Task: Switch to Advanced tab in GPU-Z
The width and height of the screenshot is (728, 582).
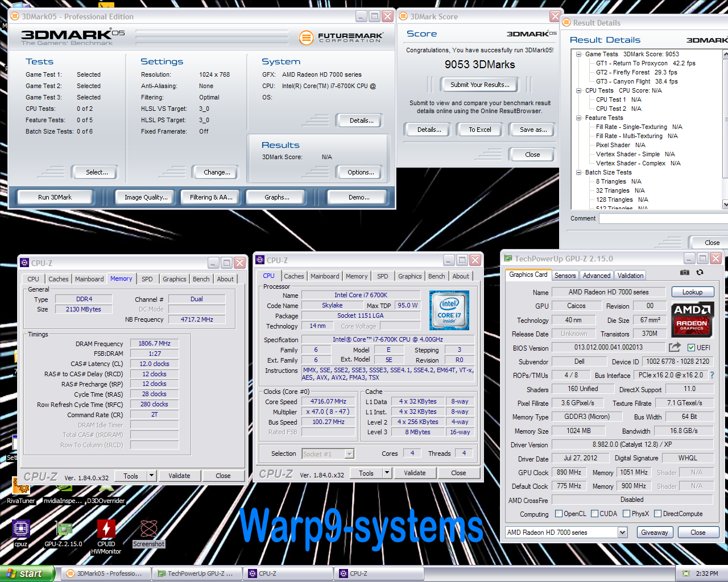Action: 597,276
